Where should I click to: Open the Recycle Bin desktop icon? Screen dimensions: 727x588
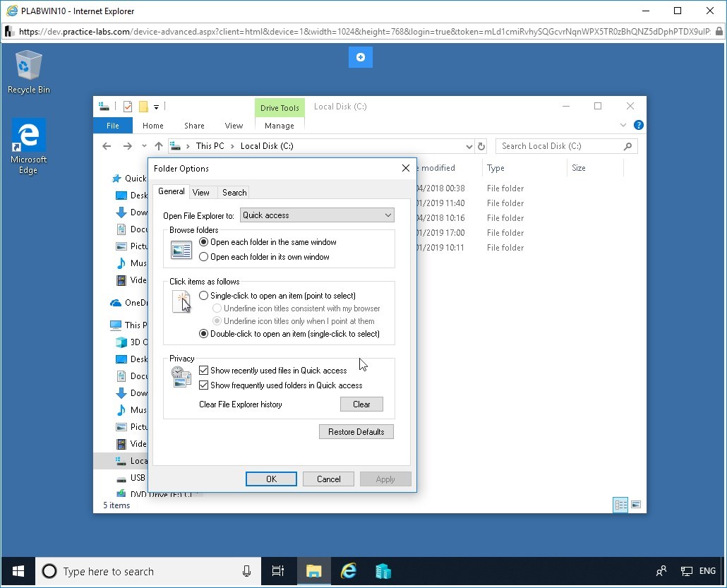point(28,72)
